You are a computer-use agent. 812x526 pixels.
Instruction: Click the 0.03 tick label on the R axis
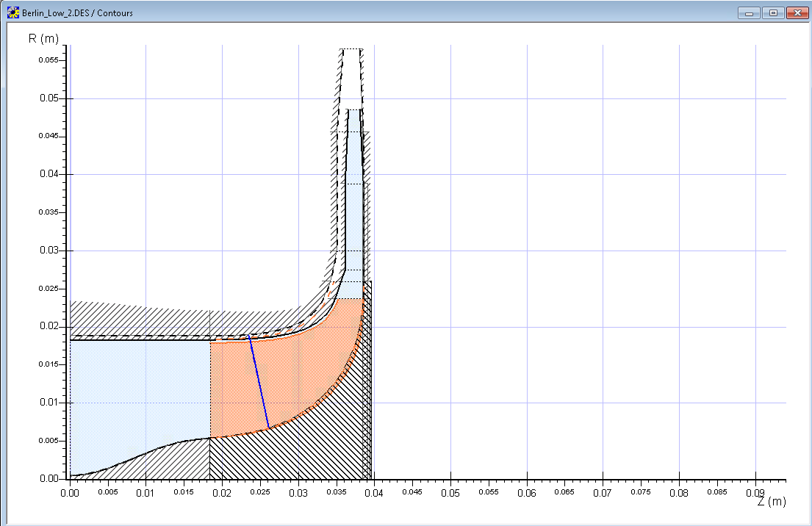click(x=47, y=251)
